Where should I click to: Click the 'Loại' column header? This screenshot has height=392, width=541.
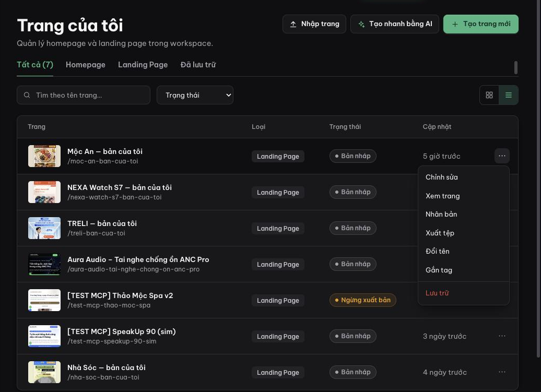coord(258,126)
